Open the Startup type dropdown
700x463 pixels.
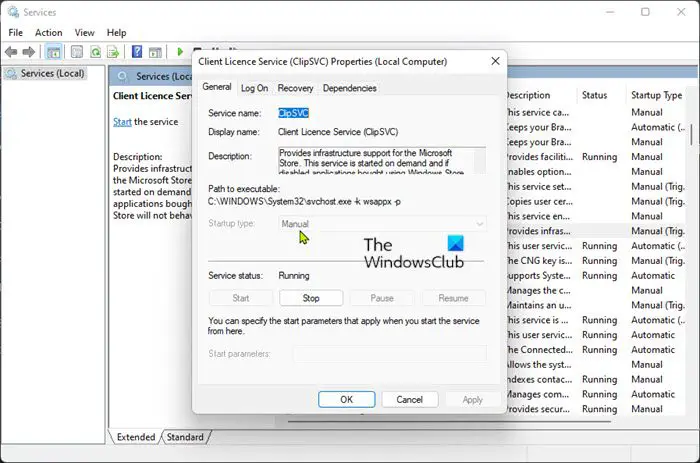coord(382,224)
